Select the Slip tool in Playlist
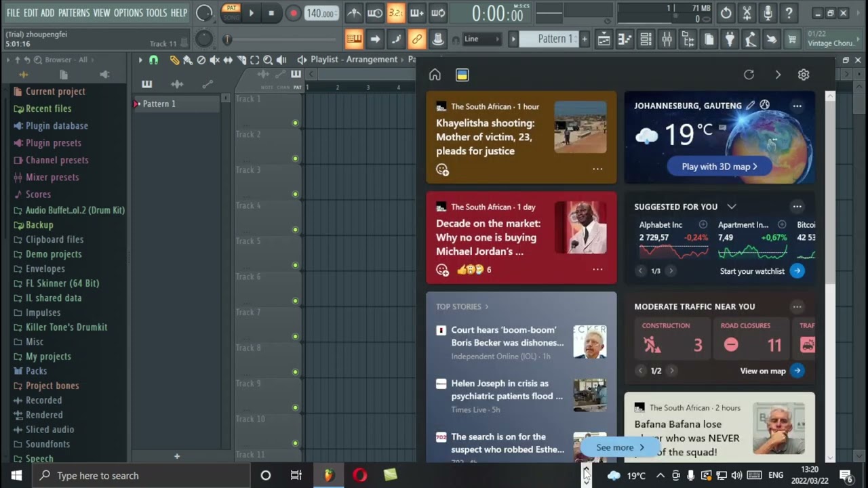 [x=228, y=60]
